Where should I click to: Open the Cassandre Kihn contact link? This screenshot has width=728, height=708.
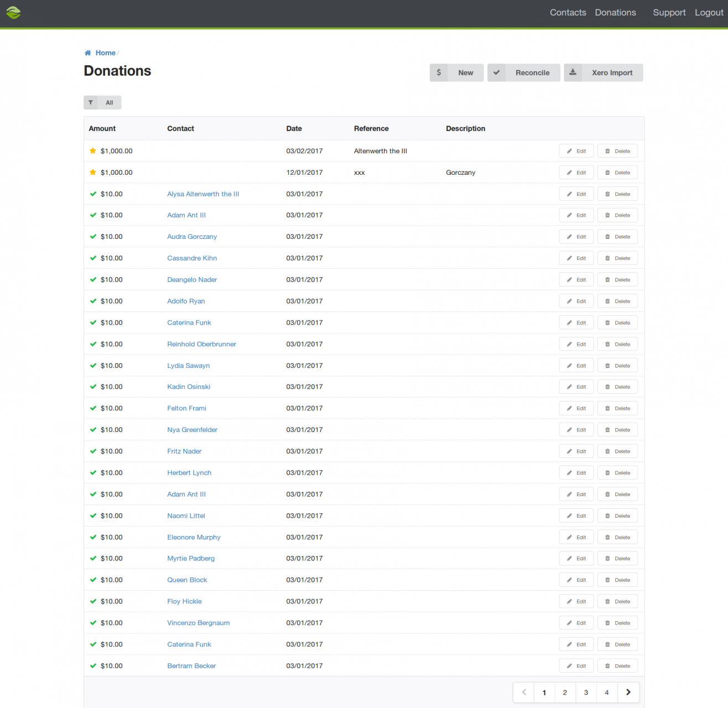coord(192,258)
